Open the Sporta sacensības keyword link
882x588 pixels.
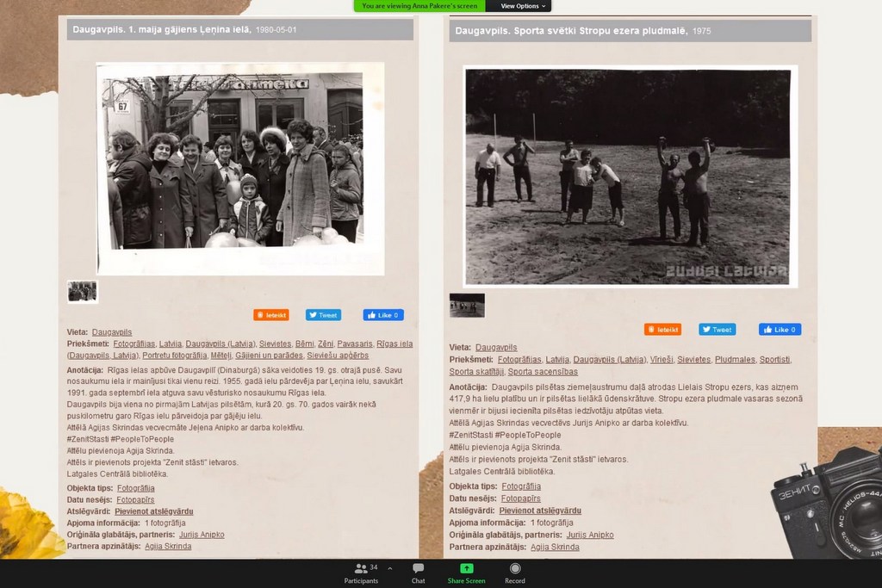(x=543, y=372)
